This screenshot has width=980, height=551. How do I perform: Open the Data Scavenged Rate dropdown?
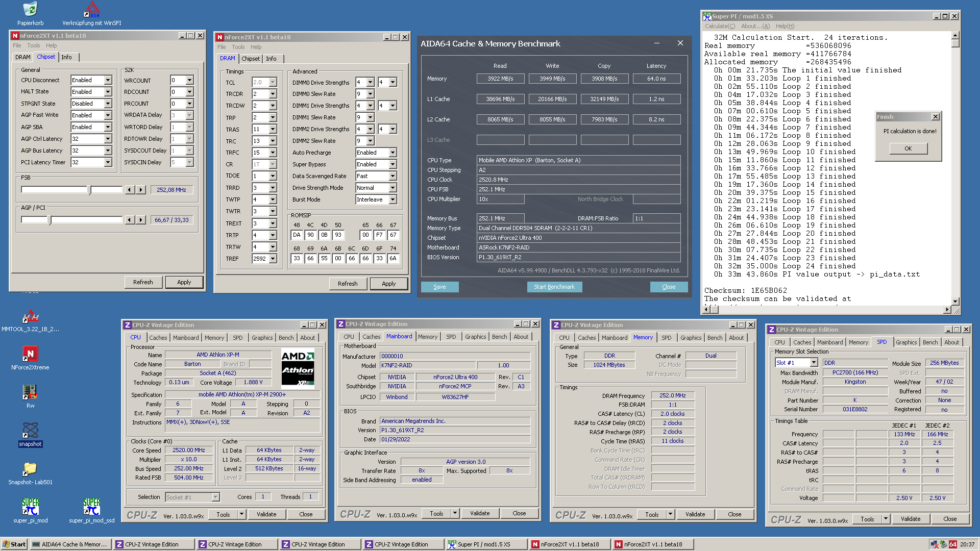point(393,176)
